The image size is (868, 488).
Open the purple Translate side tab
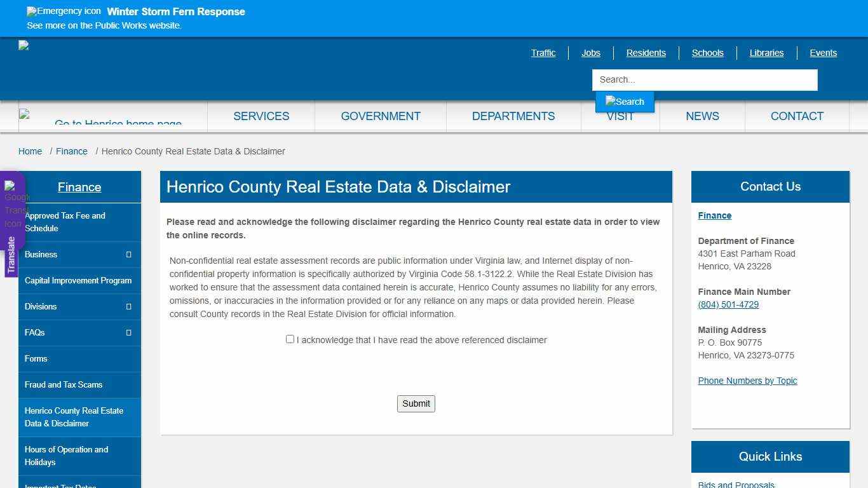point(11,248)
